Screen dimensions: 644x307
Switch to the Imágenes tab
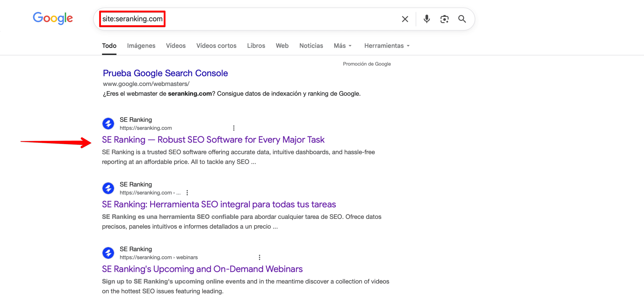point(141,46)
